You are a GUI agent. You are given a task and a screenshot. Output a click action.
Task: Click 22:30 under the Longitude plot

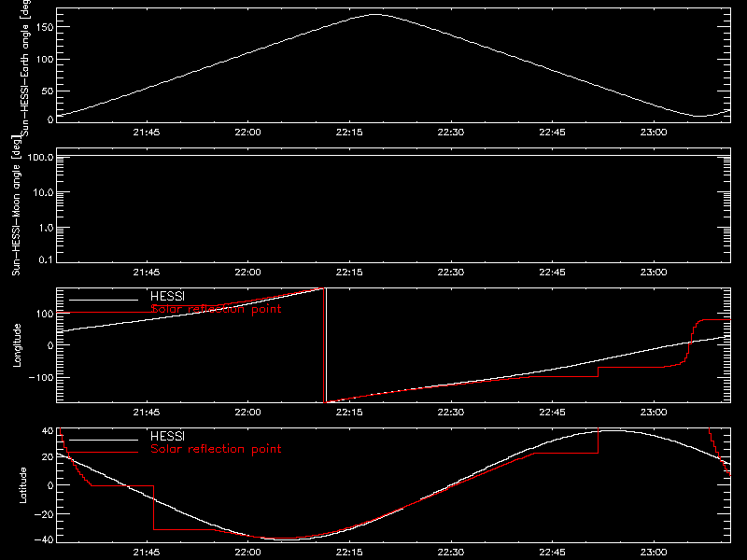tap(451, 413)
